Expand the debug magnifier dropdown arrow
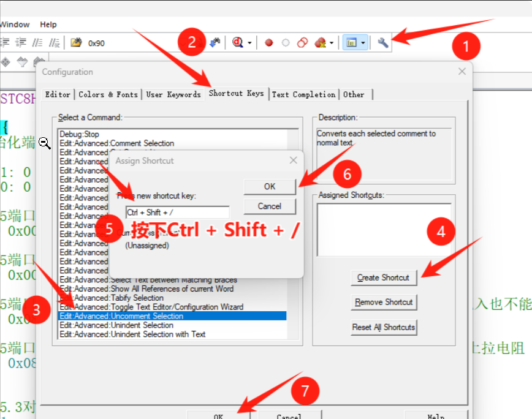 click(x=249, y=43)
